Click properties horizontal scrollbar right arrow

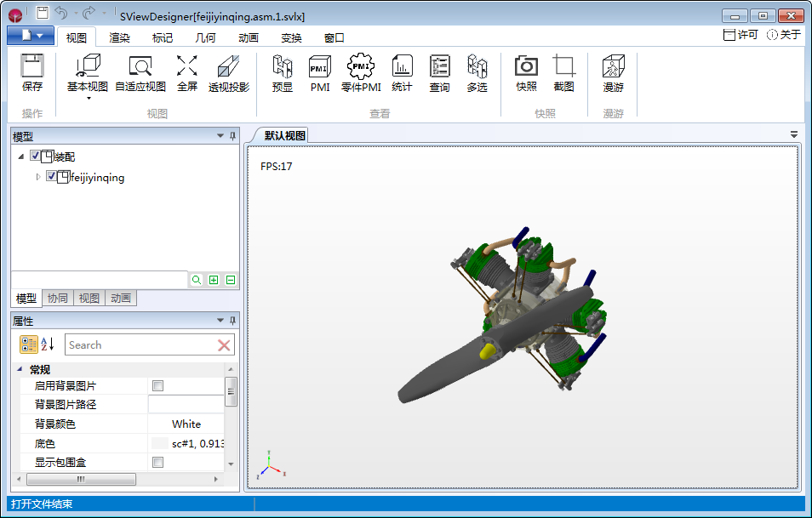pos(216,479)
